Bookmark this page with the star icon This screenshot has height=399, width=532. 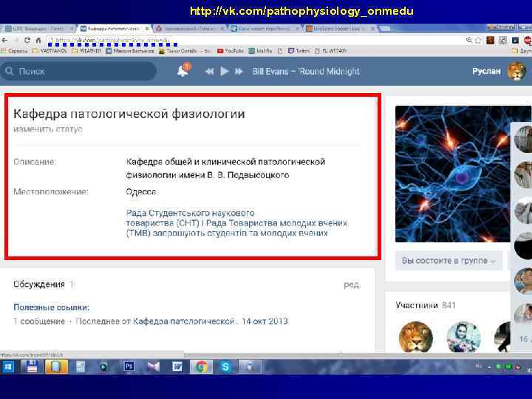pyautogui.click(x=478, y=41)
